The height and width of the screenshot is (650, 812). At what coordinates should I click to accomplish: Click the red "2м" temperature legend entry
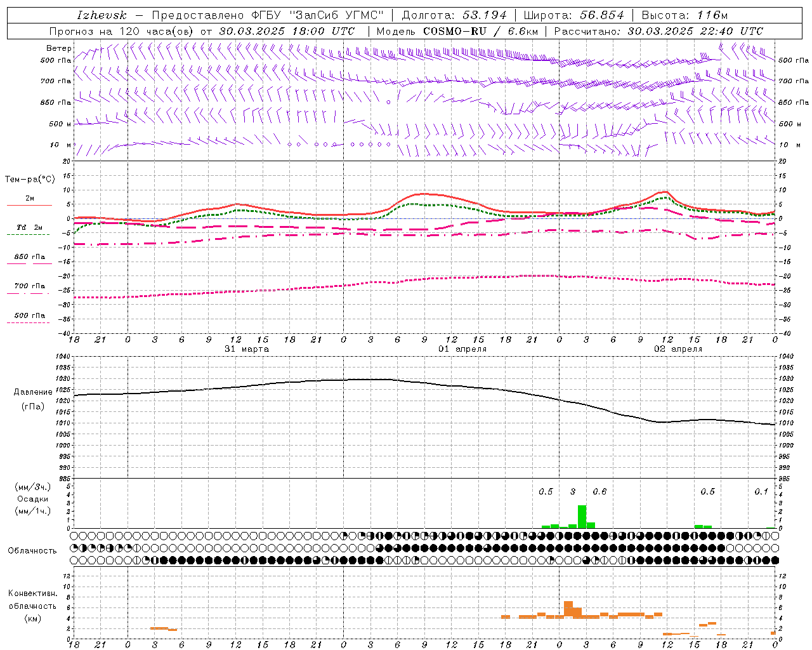[x=30, y=198]
